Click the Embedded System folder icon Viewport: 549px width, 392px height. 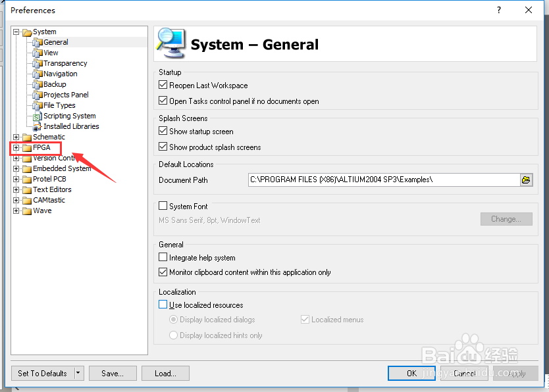click(27, 169)
